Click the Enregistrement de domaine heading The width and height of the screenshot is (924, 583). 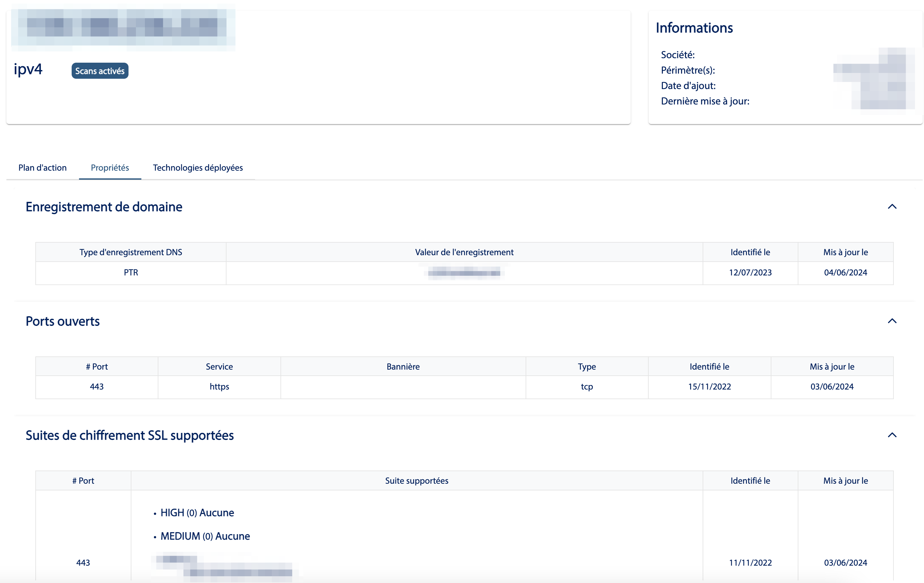point(103,207)
